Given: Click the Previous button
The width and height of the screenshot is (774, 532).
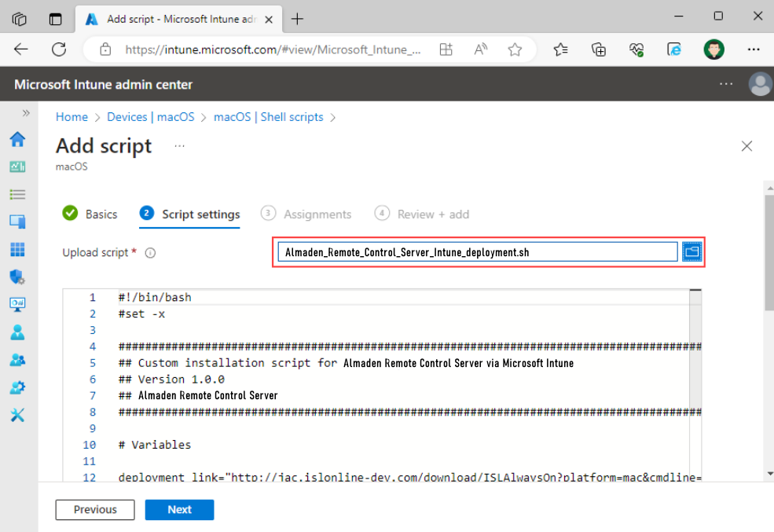Looking at the screenshot, I should click(95, 509).
